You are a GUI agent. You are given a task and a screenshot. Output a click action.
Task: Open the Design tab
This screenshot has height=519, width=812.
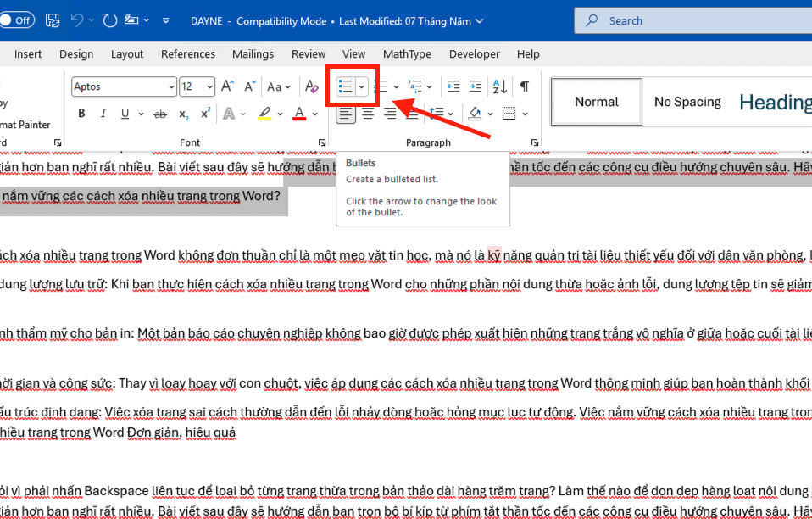(76, 54)
